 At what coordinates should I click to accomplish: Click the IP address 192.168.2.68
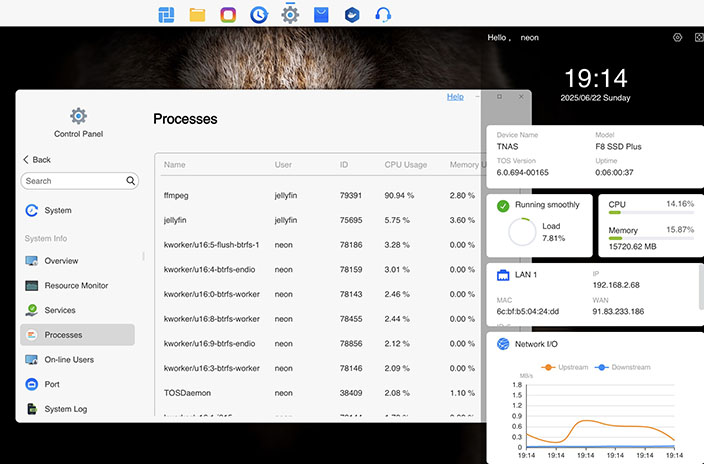(616, 285)
